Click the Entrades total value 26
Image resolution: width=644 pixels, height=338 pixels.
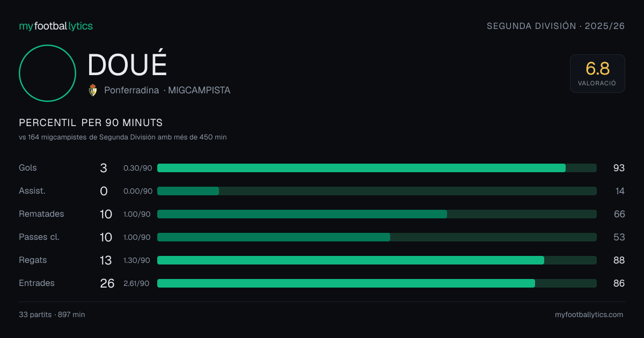pyautogui.click(x=107, y=283)
